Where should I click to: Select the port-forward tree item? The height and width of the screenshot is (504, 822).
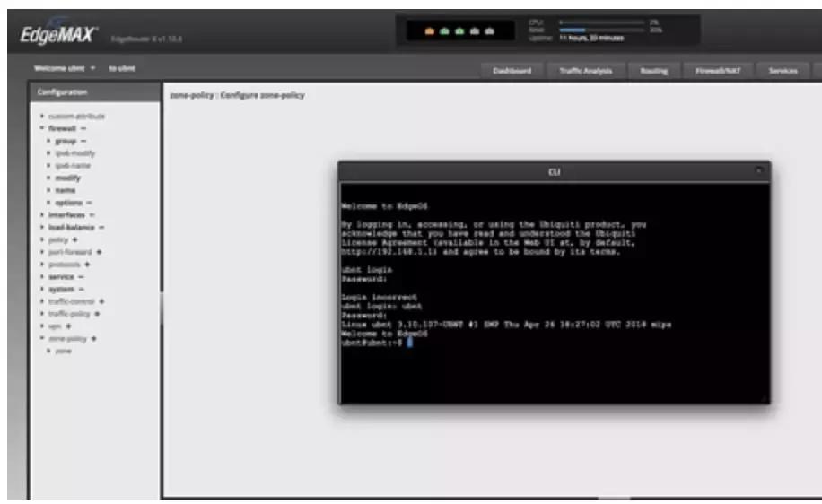tap(70, 252)
